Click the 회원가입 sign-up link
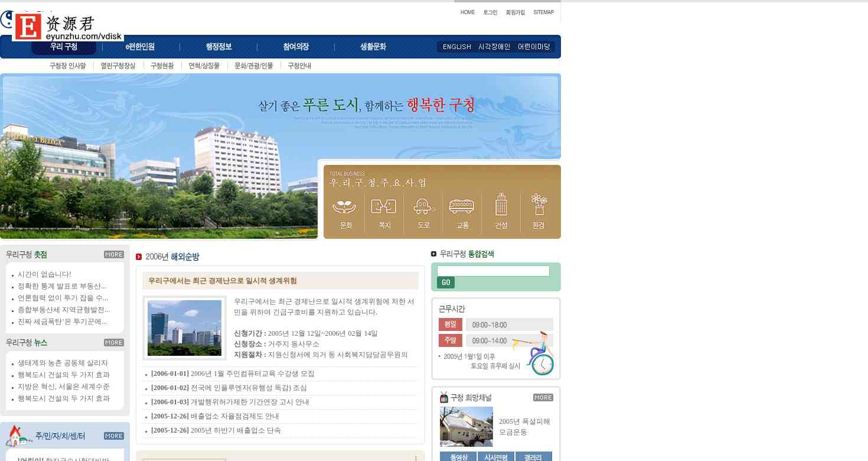The image size is (868, 461). point(515,12)
